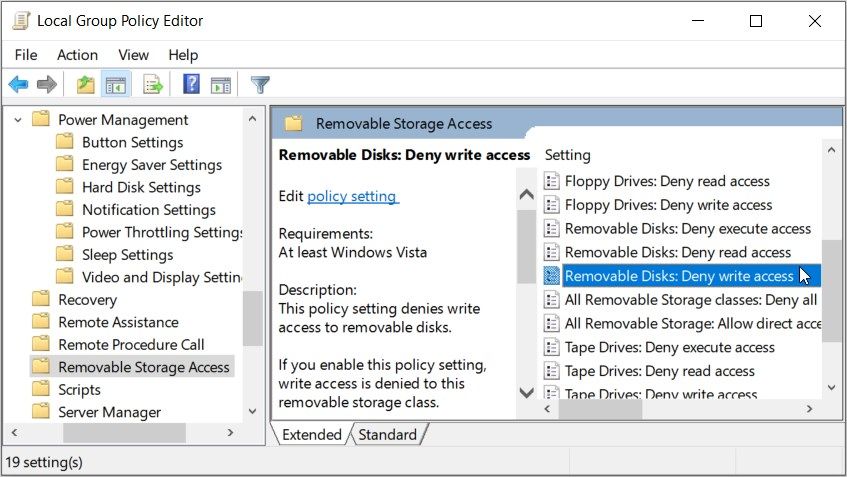Click the Filter funnel toolbar icon
Image resolution: width=847 pixels, height=477 pixels.
pyautogui.click(x=260, y=85)
